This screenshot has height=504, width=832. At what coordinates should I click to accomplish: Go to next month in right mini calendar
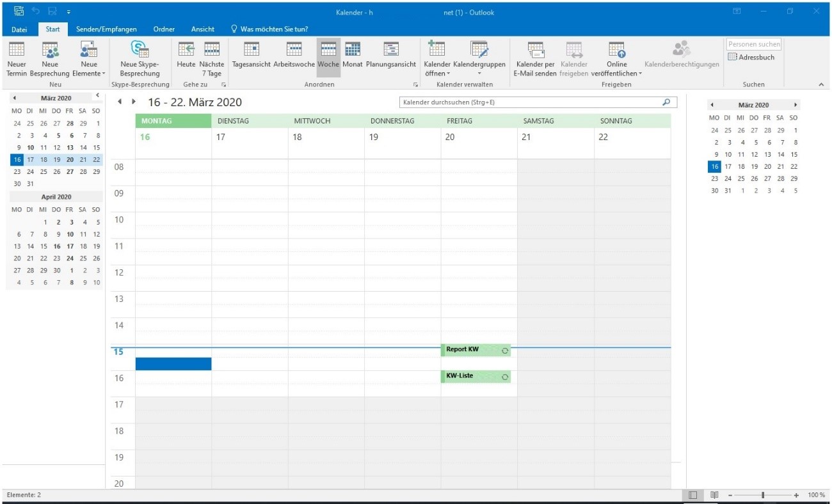[x=796, y=105]
